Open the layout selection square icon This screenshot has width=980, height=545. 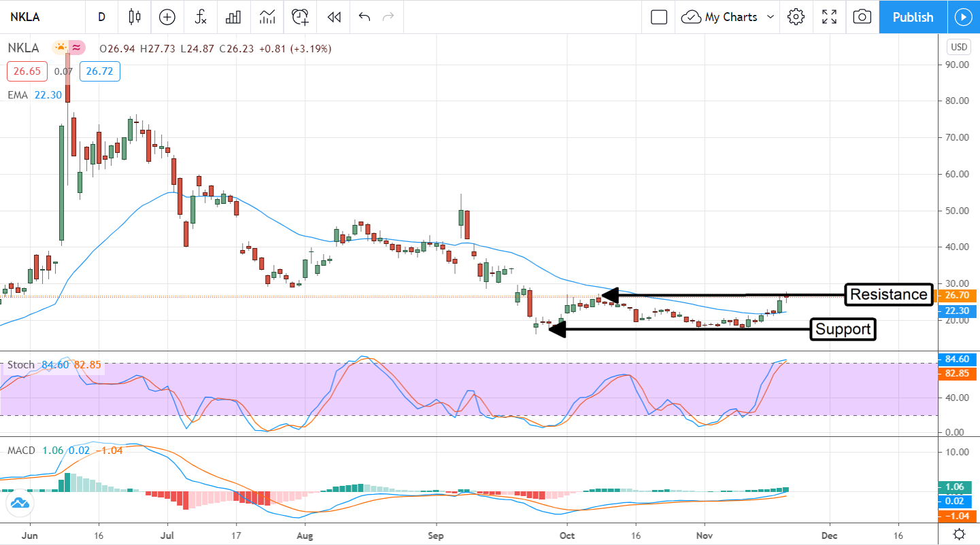point(659,17)
